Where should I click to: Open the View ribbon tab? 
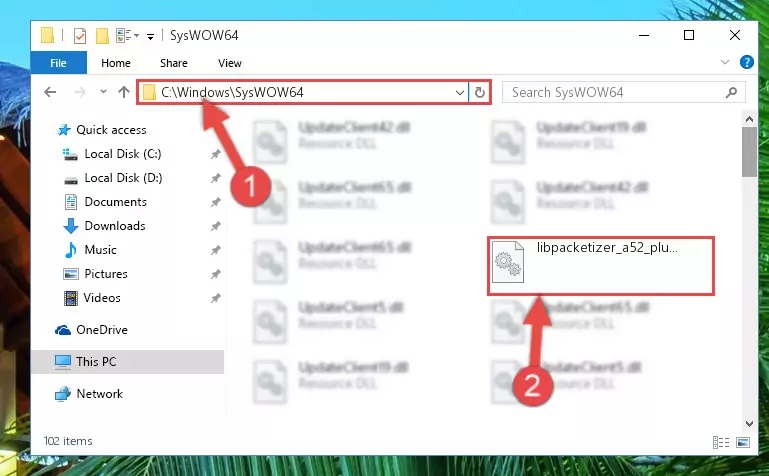[230, 63]
